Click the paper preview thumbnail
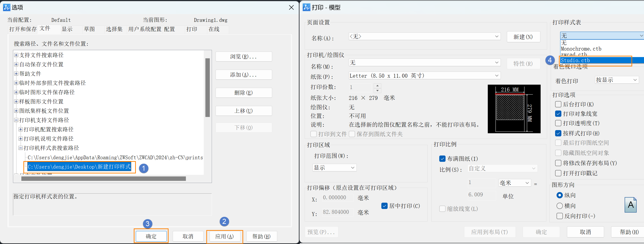Screen dimensions: 644x244 514,109
